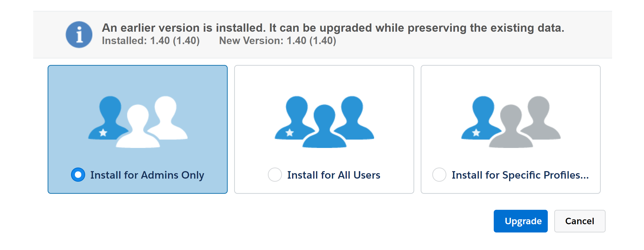Click the Install for All Users label
644x250 pixels.
click(x=334, y=175)
